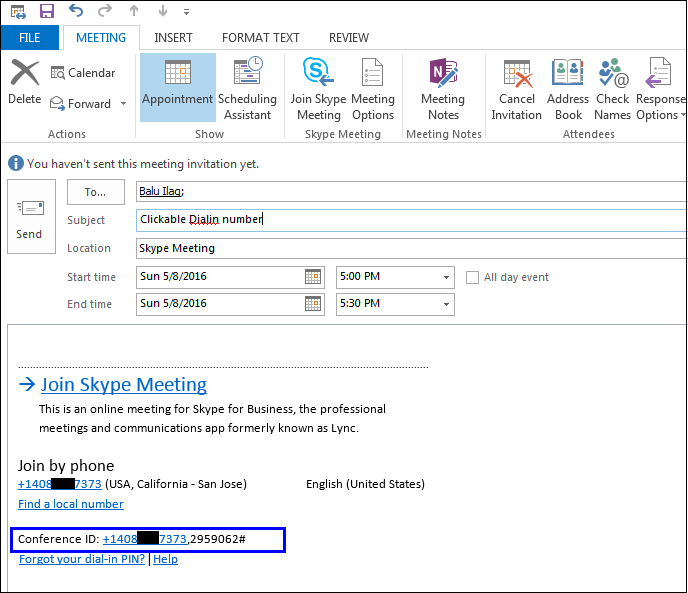688x593 pixels.
Task: Click the Help link
Action: coord(165,559)
